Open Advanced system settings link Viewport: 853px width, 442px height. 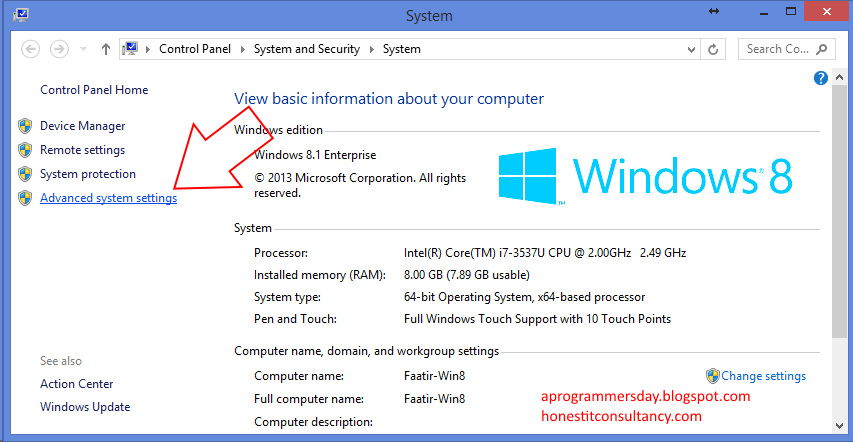[109, 198]
